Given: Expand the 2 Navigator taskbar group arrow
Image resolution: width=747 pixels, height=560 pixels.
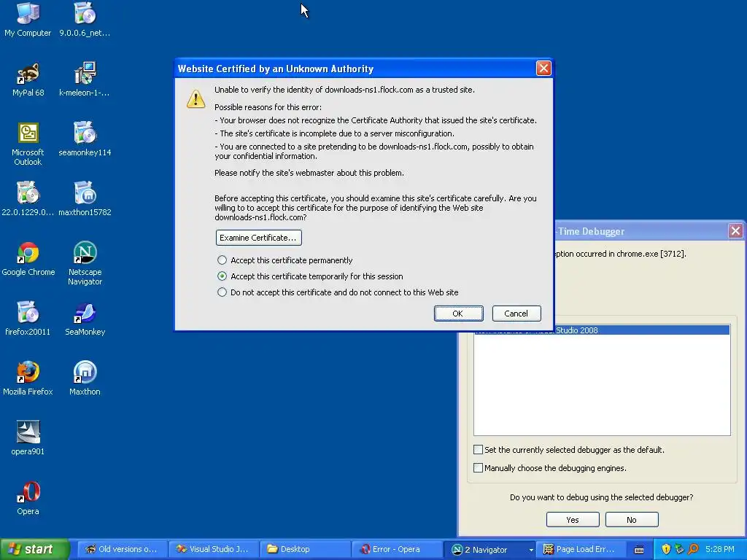Looking at the screenshot, I should tap(531, 550).
